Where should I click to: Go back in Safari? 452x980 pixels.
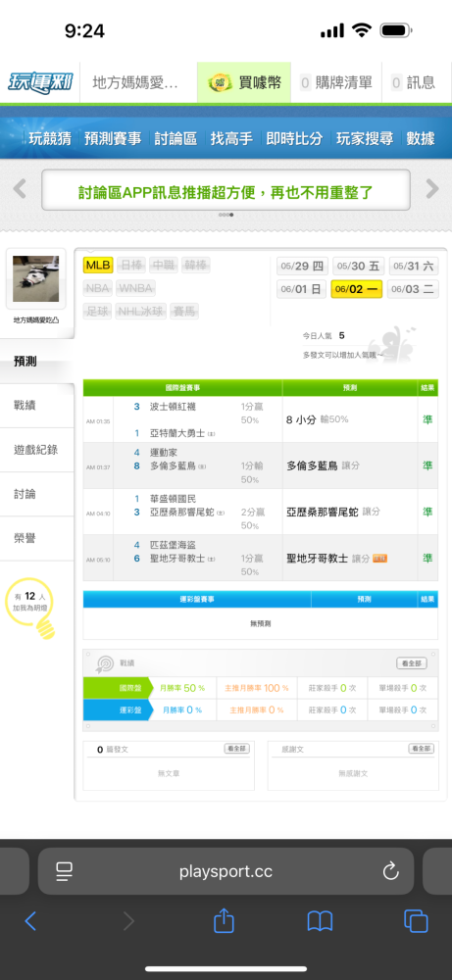point(30,920)
